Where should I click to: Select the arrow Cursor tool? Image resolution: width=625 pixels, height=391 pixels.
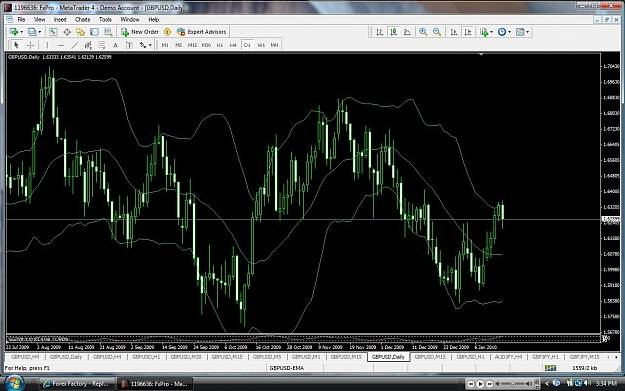coord(16,45)
